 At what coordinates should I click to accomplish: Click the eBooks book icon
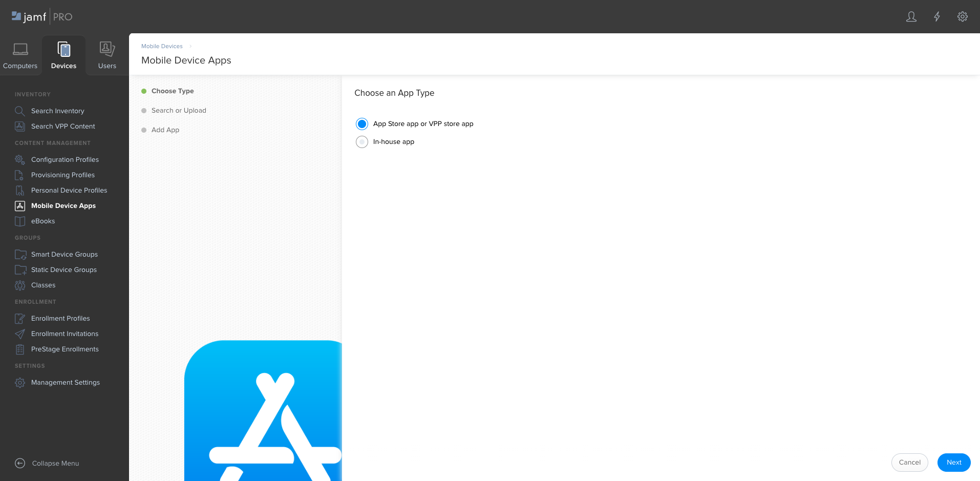coord(20,221)
